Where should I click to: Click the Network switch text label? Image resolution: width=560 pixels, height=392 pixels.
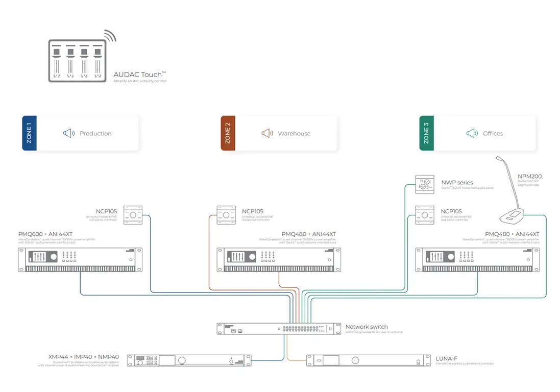[367, 327]
